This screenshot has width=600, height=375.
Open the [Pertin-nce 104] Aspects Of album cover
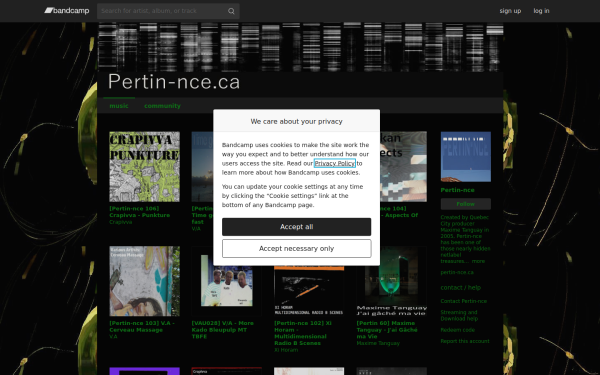[403, 166]
